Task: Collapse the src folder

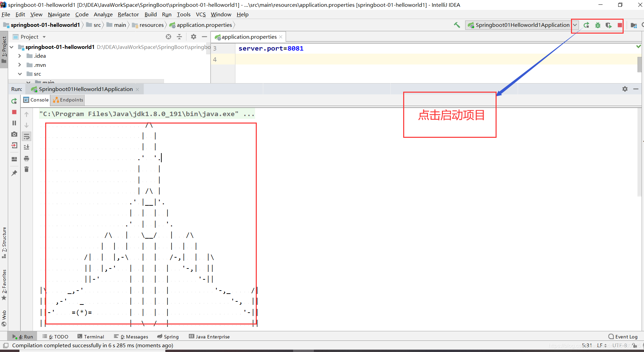Action: coord(20,74)
